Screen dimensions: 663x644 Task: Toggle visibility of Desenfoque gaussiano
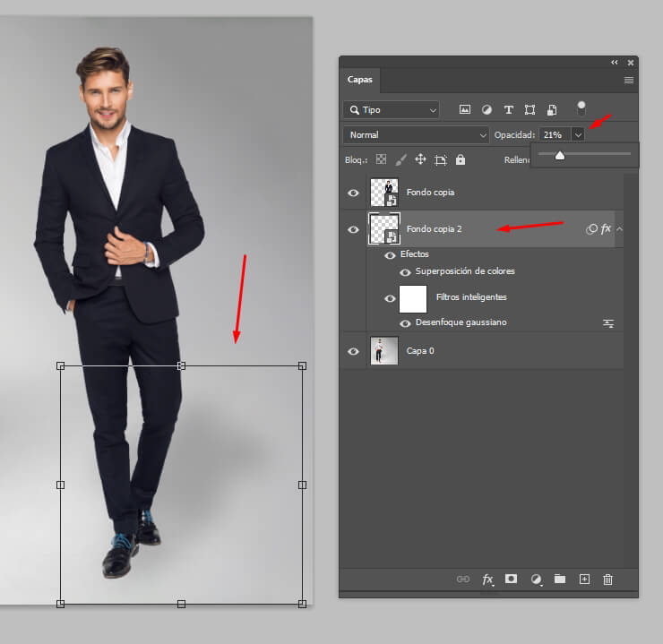405,323
